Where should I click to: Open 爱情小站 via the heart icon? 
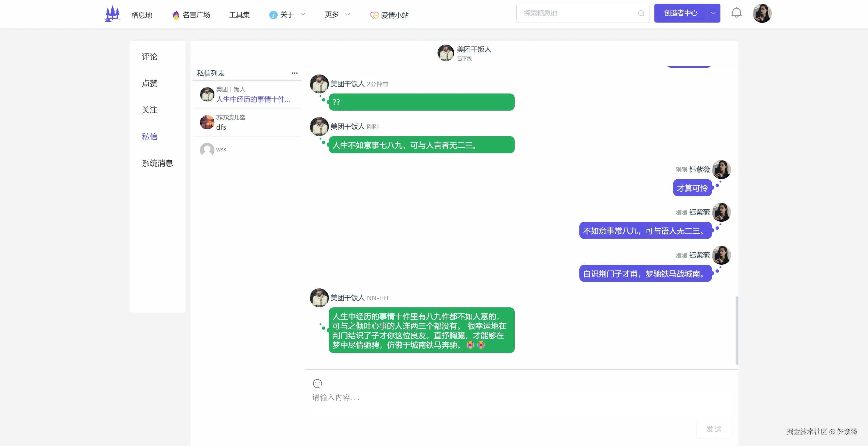(x=374, y=15)
